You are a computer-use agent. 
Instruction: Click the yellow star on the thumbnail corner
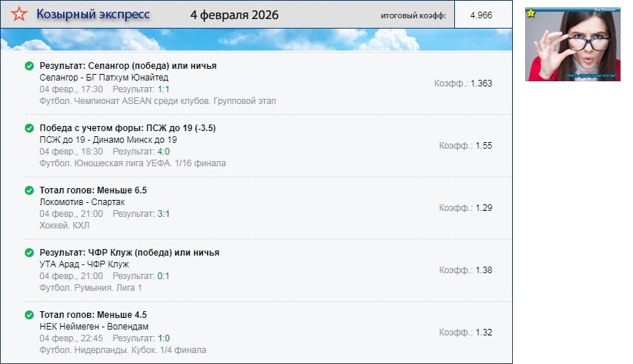pyautogui.click(x=531, y=13)
